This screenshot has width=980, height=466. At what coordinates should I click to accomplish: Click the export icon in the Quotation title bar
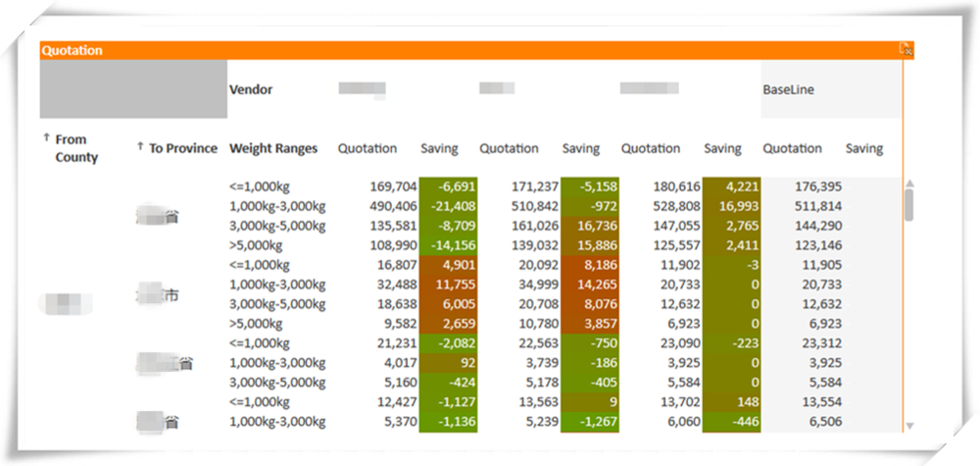point(906,49)
